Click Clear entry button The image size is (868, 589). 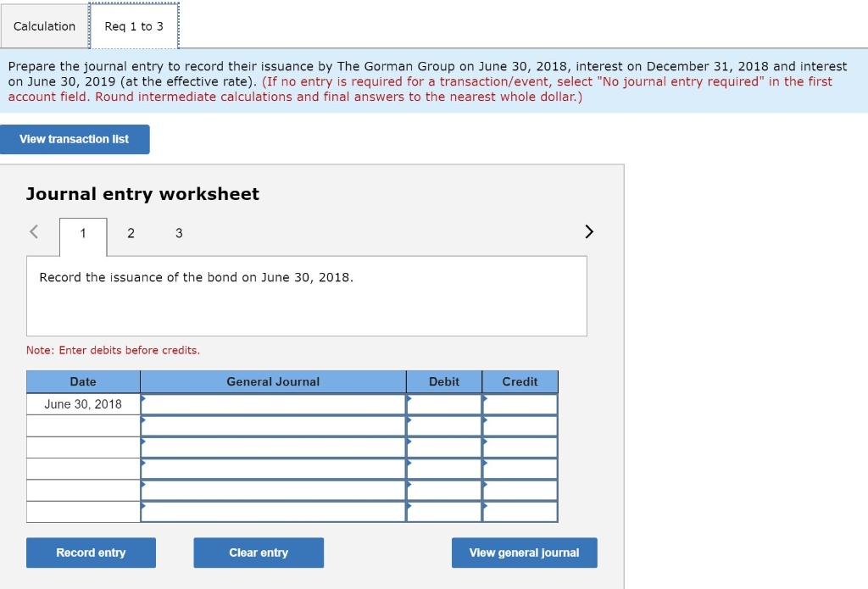tap(259, 553)
